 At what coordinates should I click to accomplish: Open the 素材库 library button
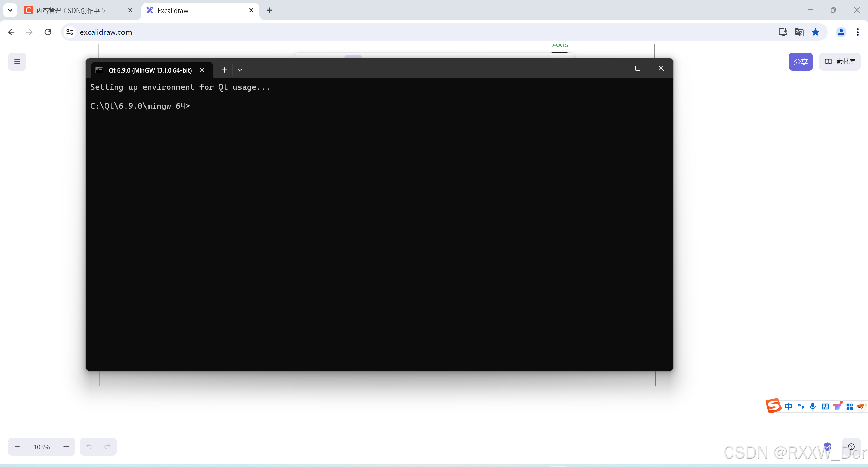840,62
